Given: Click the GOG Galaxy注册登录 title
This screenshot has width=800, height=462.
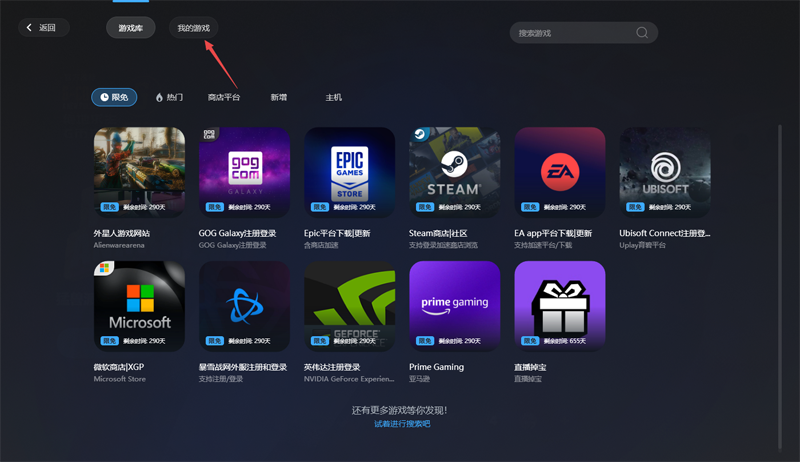Looking at the screenshot, I should coord(237,233).
